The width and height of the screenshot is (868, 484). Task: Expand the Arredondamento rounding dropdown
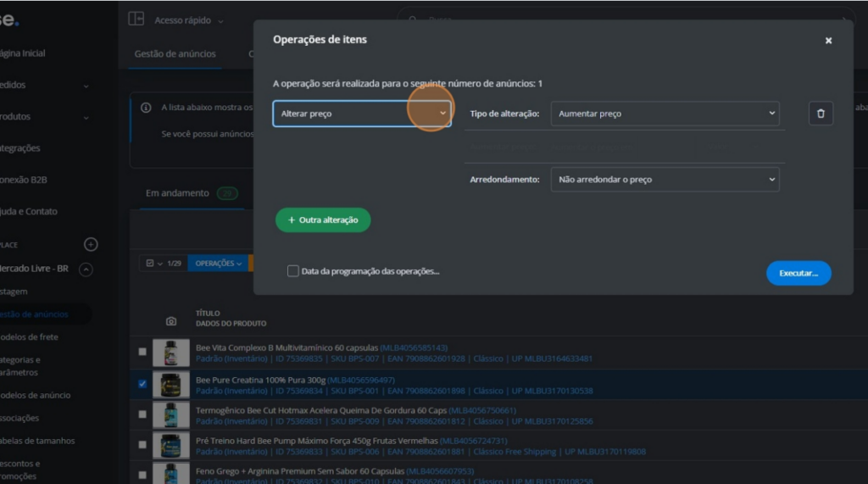tap(665, 180)
